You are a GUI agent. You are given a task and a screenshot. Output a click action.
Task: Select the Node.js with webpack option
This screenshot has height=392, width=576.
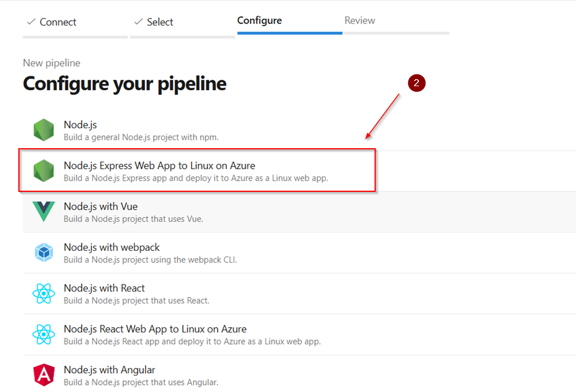pyautogui.click(x=299, y=253)
